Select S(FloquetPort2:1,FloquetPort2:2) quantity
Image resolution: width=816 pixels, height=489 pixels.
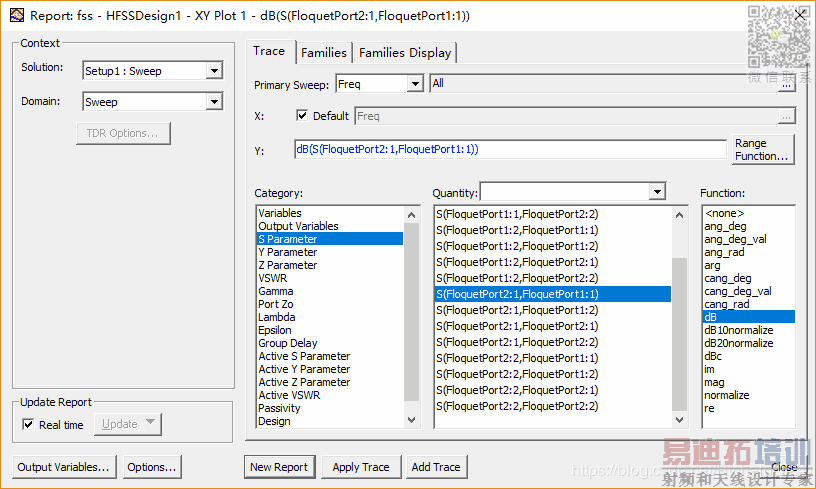[517, 342]
